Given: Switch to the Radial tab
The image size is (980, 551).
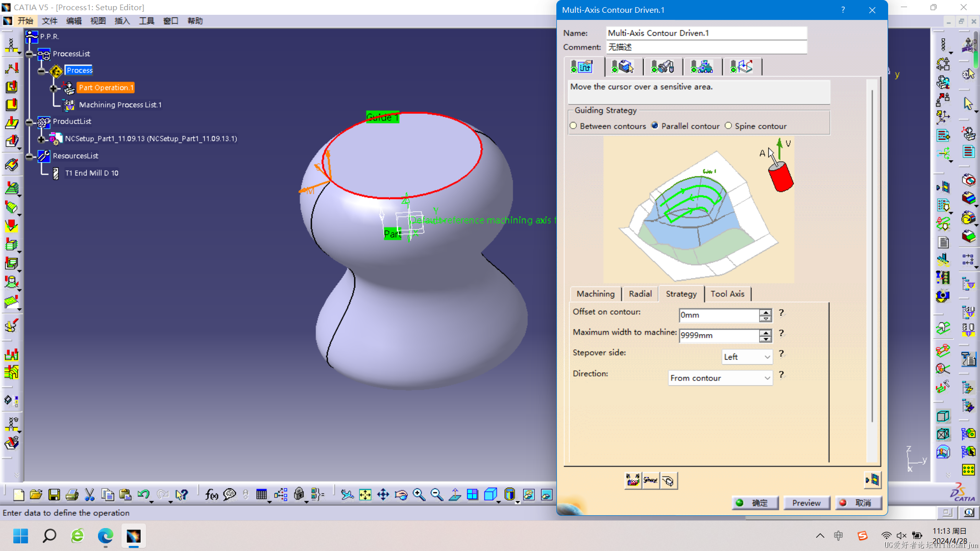Looking at the screenshot, I should point(640,294).
